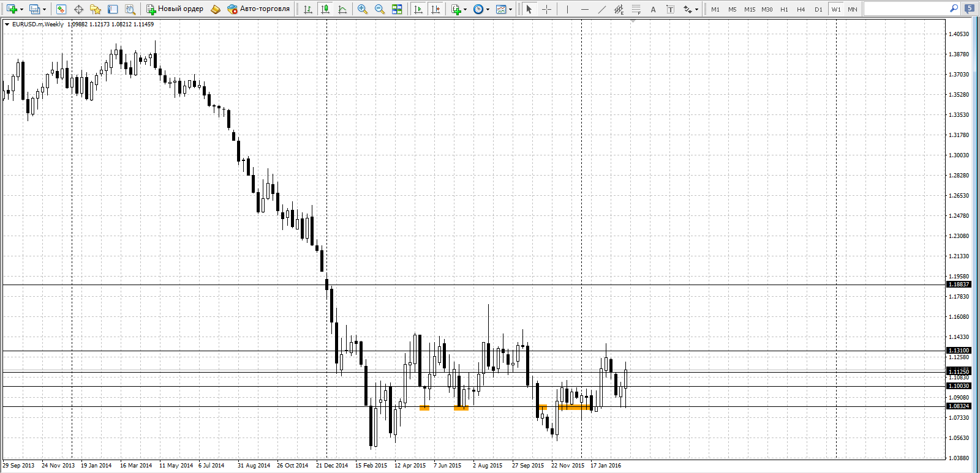The height and width of the screenshot is (473, 980).
Task: Open the EURUSD.m chart menu triangle
Action: pos(7,24)
